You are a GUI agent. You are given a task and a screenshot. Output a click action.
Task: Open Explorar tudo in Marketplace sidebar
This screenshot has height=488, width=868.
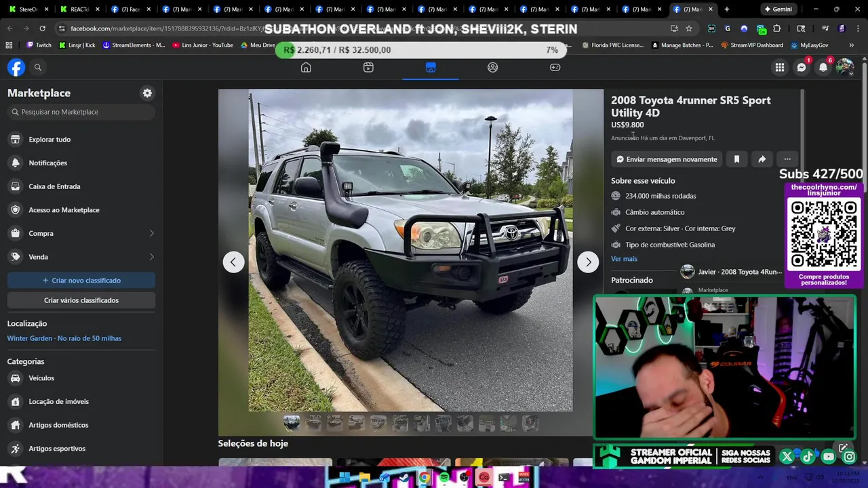81,140
